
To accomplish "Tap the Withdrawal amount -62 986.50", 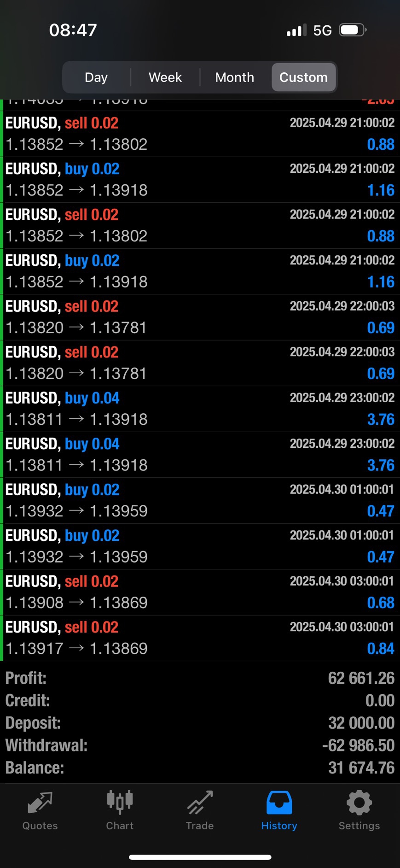I will point(358,745).
